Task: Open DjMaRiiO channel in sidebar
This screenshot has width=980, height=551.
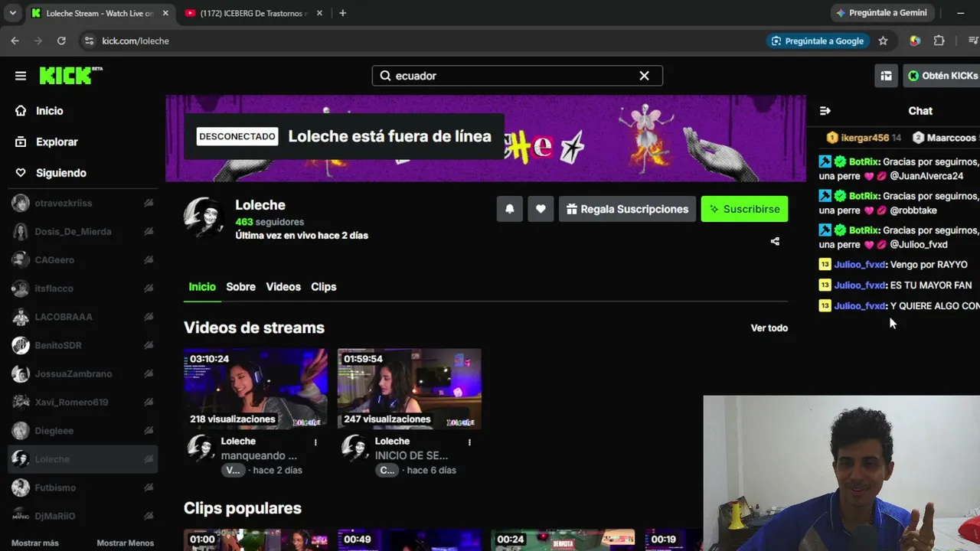Action: point(83,516)
